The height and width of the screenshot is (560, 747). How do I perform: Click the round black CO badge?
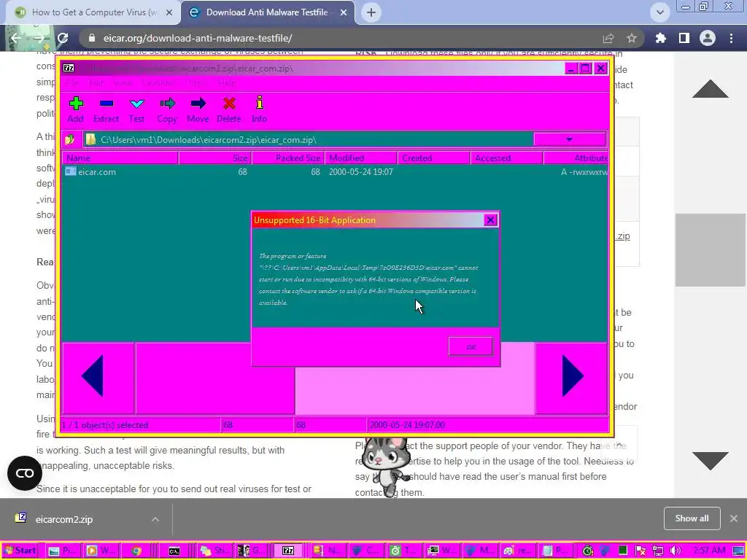[x=25, y=472]
